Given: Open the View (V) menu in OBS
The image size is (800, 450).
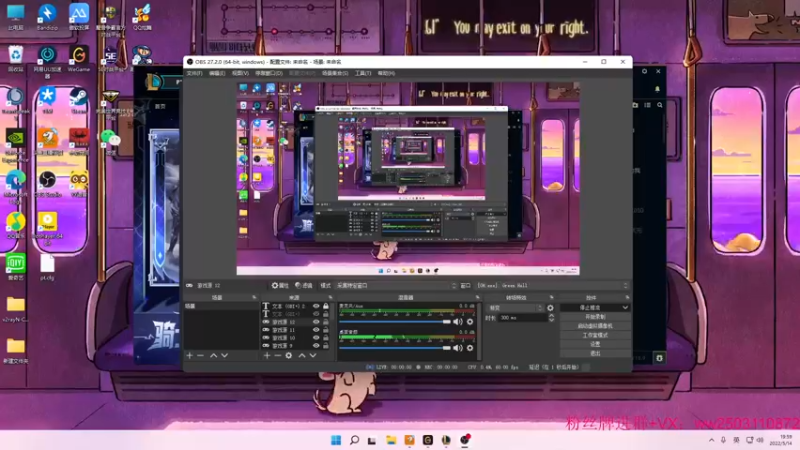Looking at the screenshot, I should pyautogui.click(x=240, y=73).
